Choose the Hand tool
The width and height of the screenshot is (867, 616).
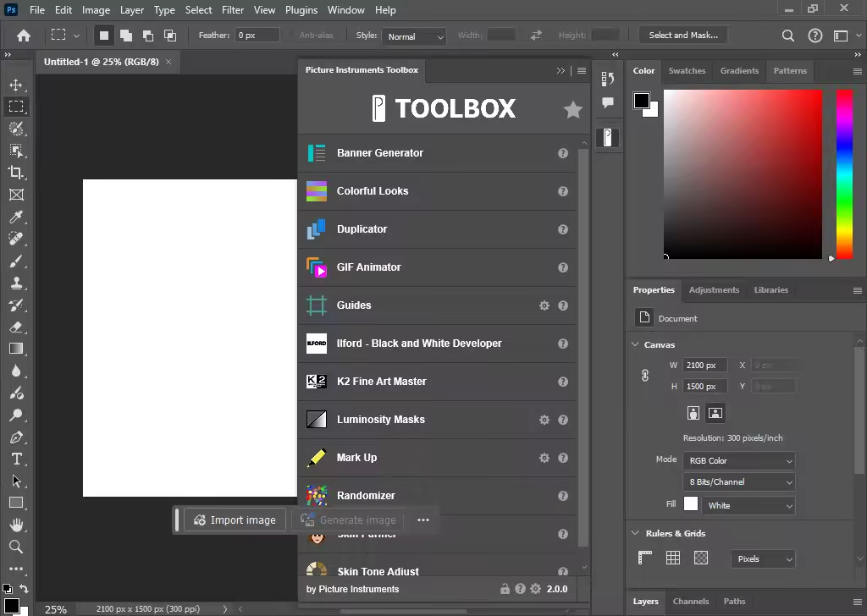[x=16, y=525]
